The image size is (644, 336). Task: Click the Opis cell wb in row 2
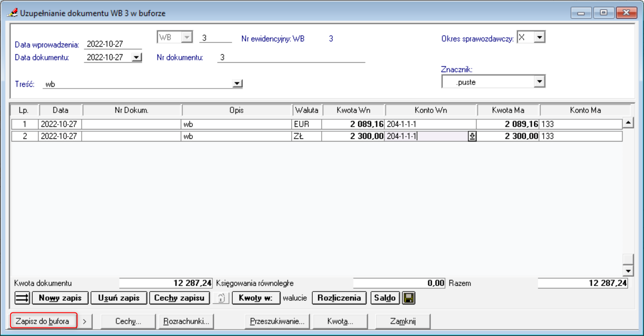point(236,137)
